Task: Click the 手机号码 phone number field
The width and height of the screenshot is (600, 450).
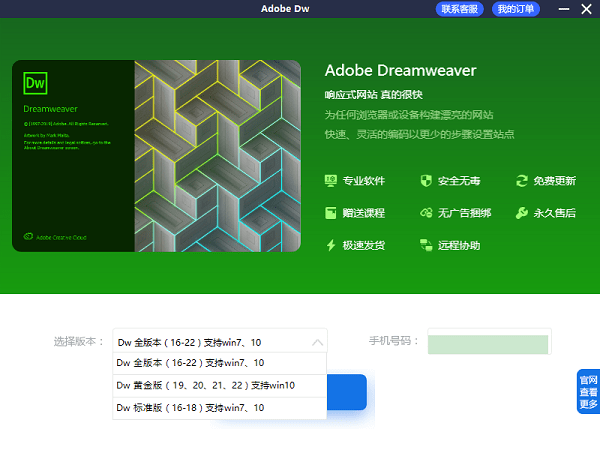Action: tap(488, 342)
